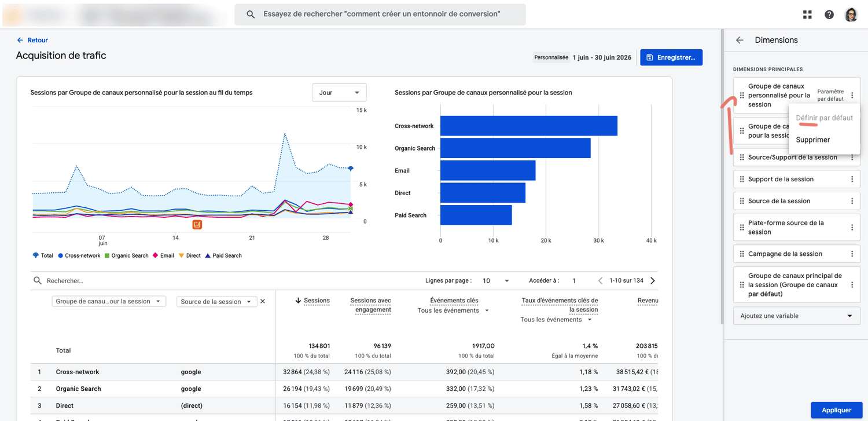868x421 pixels.
Task: Open the user profile avatar
Action: [851, 14]
